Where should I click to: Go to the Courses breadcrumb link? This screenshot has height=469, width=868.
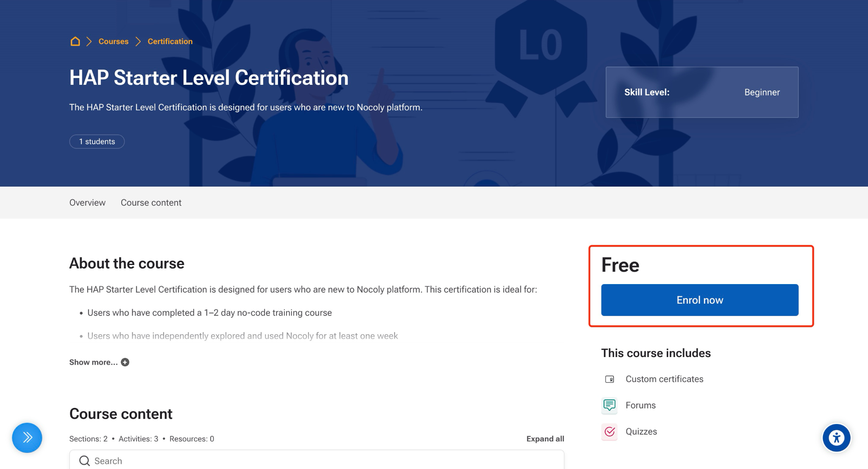pyautogui.click(x=114, y=41)
